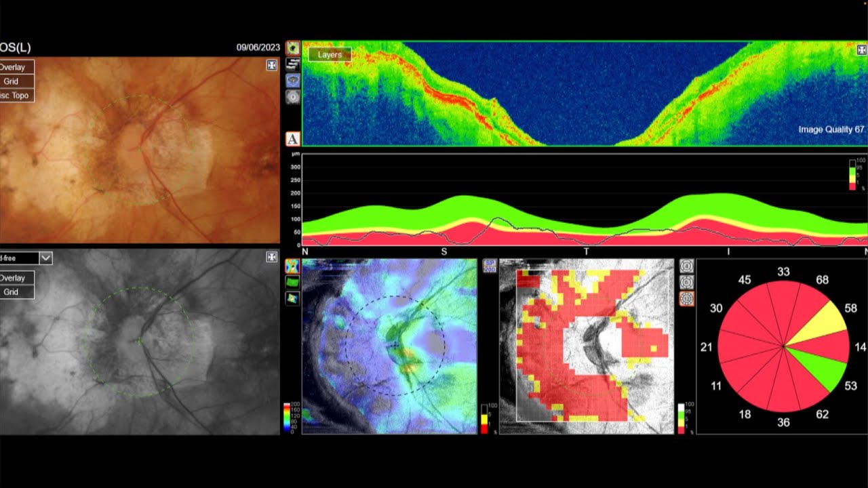Toggle Grid on the color fundus image

point(16,81)
